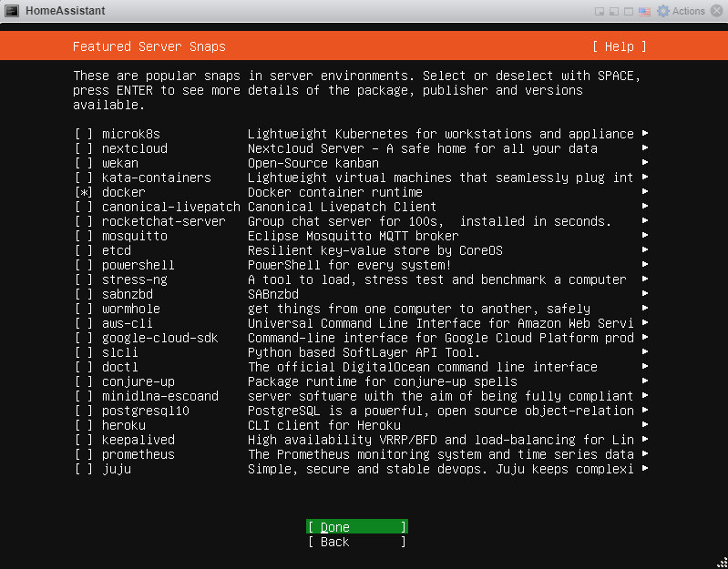The height and width of the screenshot is (569, 728).
Task: Confirm with the Done button
Action: [x=357, y=527]
